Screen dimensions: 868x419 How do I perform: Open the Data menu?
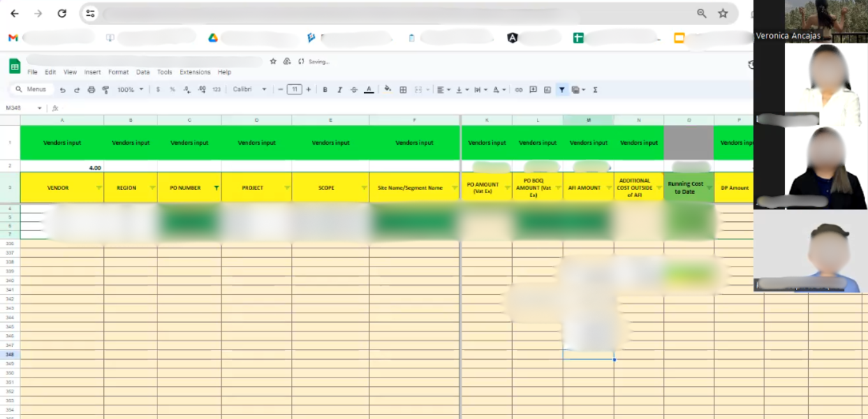point(143,72)
